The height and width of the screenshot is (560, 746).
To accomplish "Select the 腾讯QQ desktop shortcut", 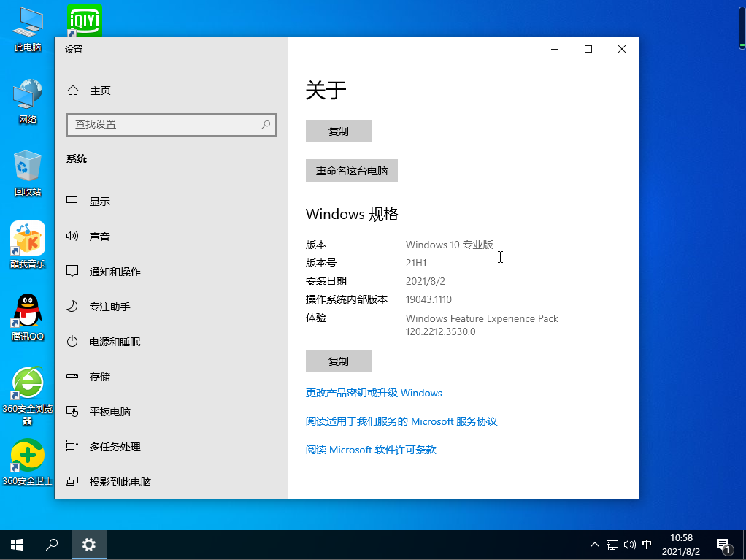I will click(28, 318).
